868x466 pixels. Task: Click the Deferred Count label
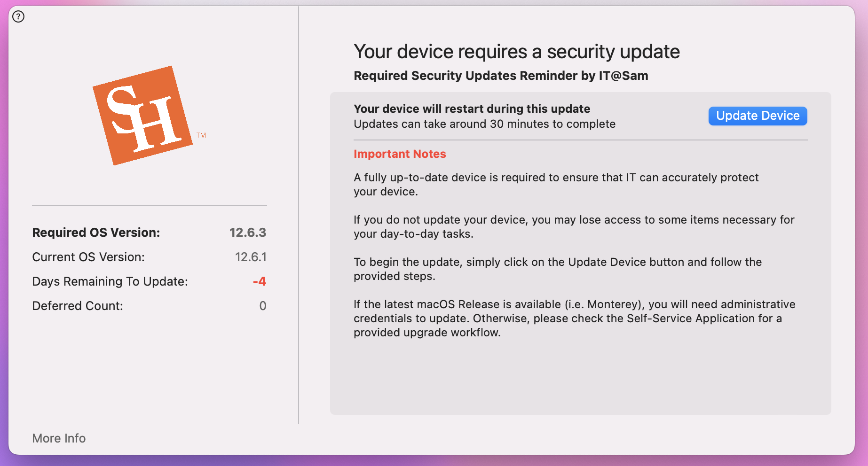(78, 306)
